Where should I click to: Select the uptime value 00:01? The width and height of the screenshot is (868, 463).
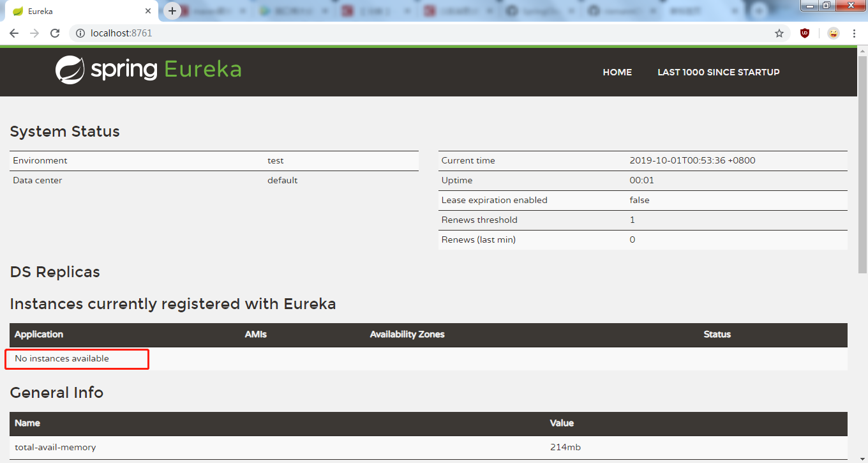pos(642,180)
